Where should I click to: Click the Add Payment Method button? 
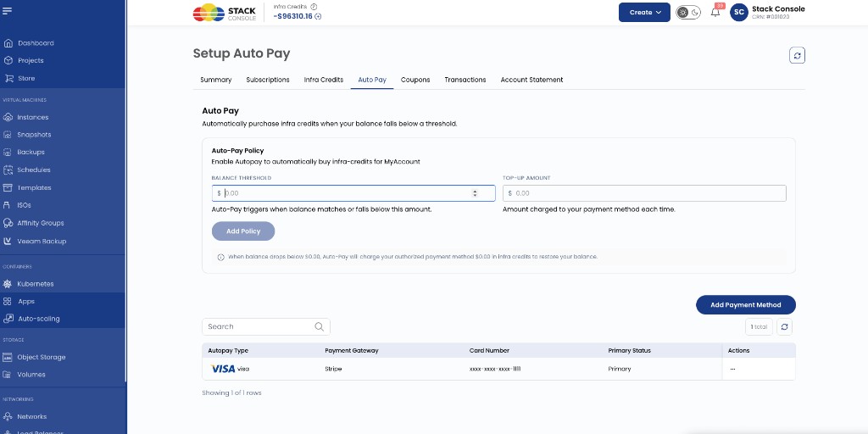[x=746, y=305]
